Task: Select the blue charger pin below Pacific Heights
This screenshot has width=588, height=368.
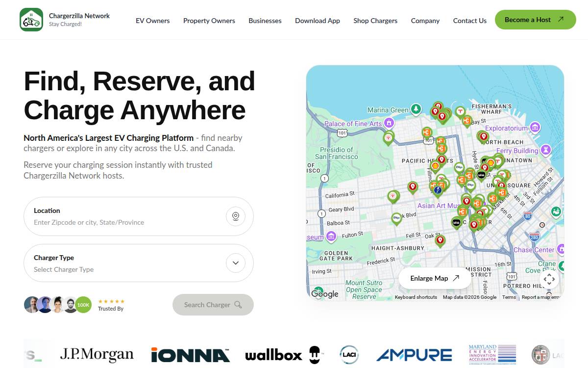Action: [x=438, y=190]
